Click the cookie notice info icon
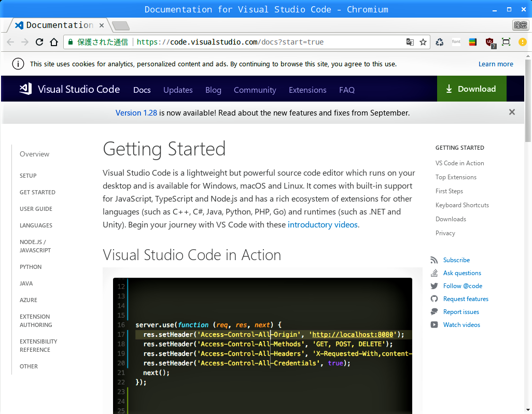 click(18, 64)
